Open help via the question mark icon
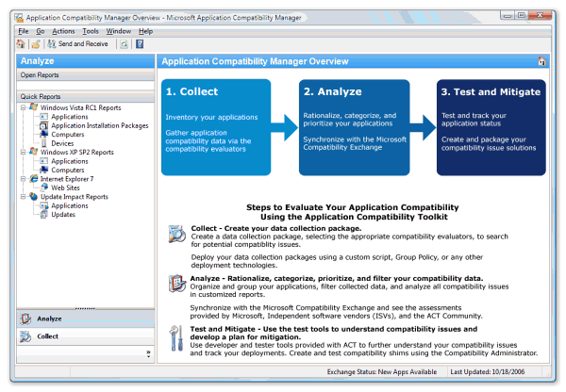The image size is (566, 392). (140, 44)
